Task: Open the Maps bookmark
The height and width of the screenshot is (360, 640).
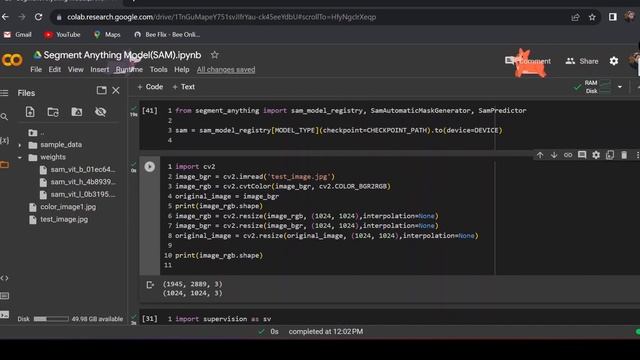Action: coord(107,35)
